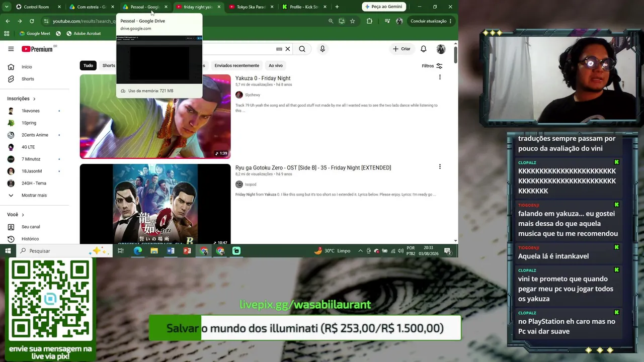Screen dimensions: 644x362
Task: Open the Chrome apps grid shortcut
Action: point(7,34)
